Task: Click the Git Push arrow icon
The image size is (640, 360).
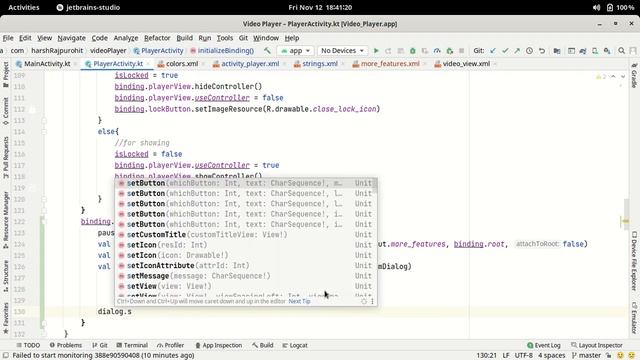Action: [x=517, y=51]
